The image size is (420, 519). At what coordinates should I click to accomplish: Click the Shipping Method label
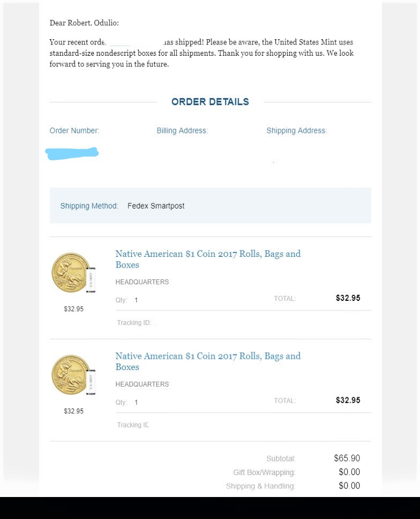[x=89, y=206]
